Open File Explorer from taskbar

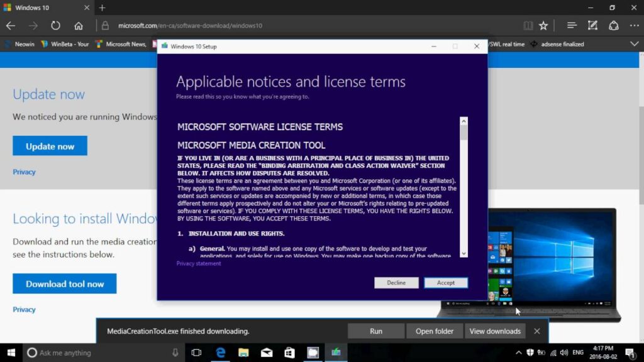click(x=243, y=353)
